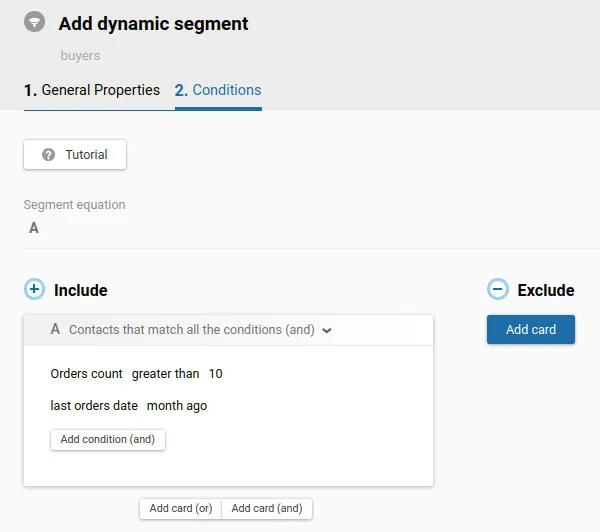Screen dimensions: 600x532
Task: Switch to the General Properties tab
Action: (92, 90)
